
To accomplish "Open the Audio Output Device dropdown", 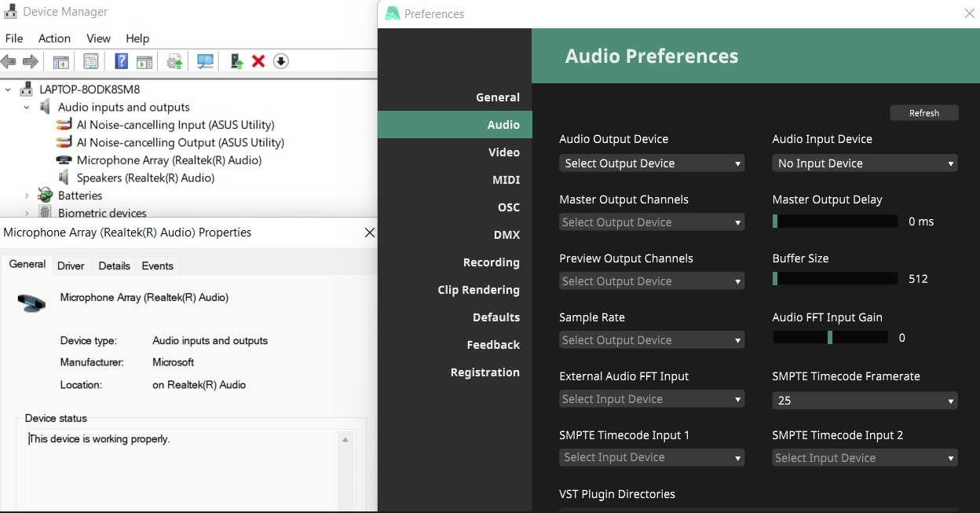I will [x=652, y=163].
